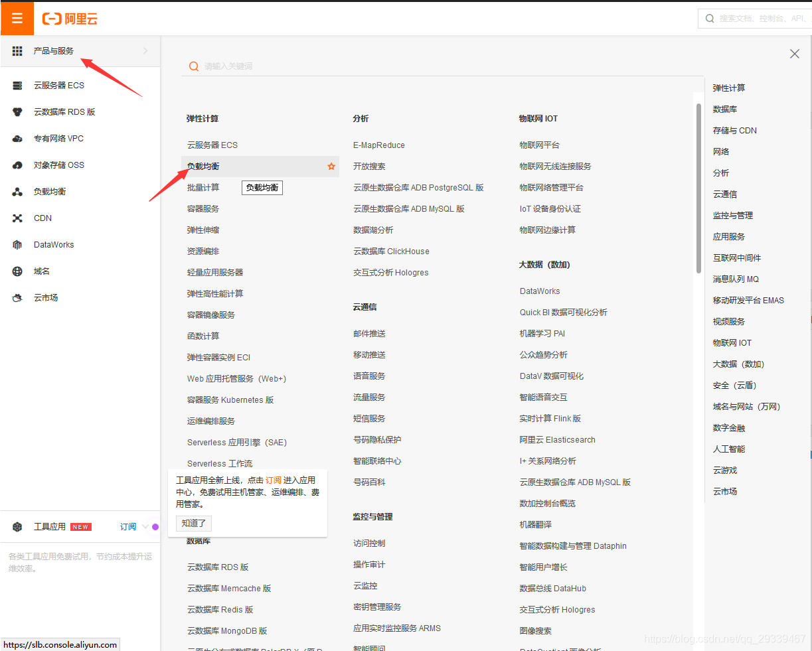Toggle the NEW badge notification dot near 订阅
The width and height of the screenshot is (812, 651).
[154, 526]
